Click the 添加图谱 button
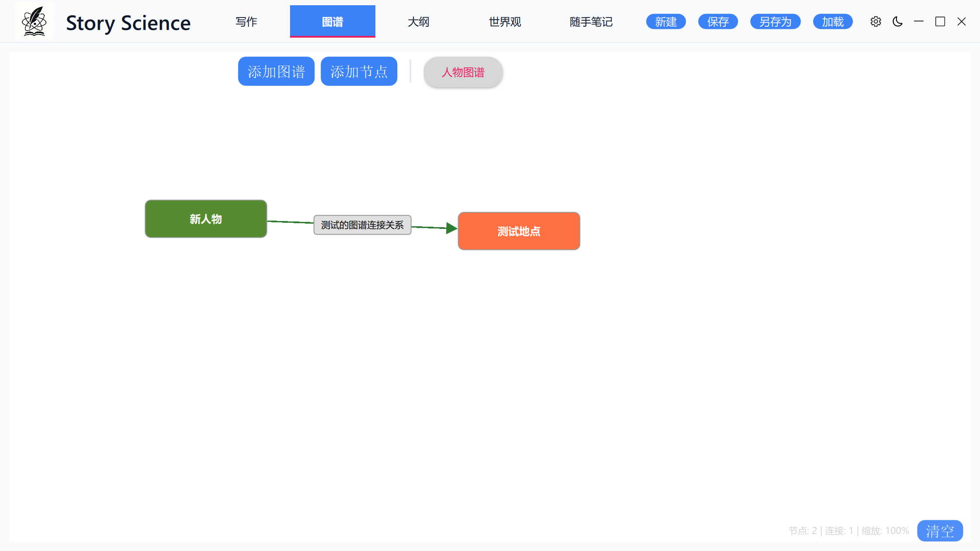This screenshot has height=551, width=980. click(x=276, y=71)
